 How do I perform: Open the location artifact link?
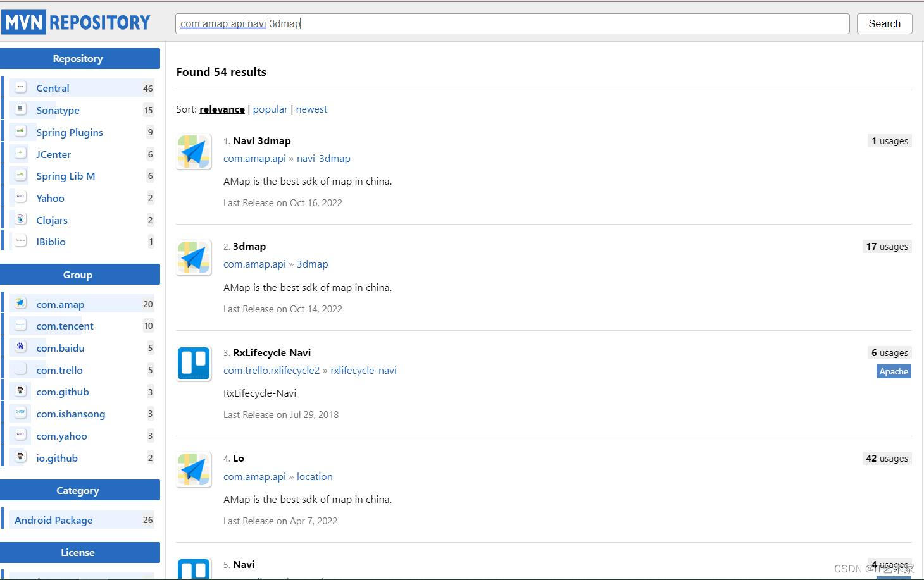click(x=315, y=476)
